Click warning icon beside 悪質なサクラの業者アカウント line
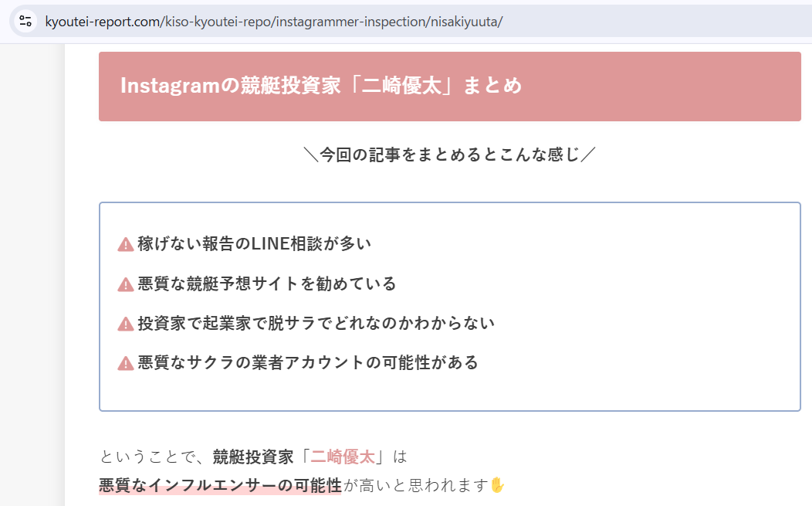The image size is (812, 506). click(x=126, y=363)
